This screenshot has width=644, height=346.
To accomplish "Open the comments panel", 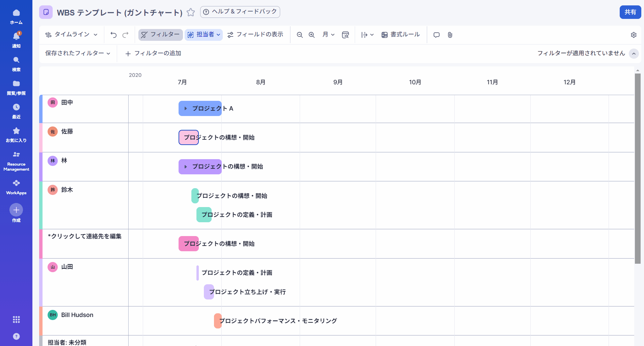I will [436, 34].
